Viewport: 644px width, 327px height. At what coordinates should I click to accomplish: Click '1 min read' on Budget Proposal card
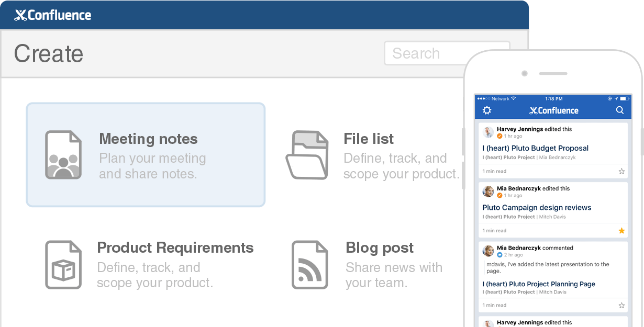click(494, 171)
